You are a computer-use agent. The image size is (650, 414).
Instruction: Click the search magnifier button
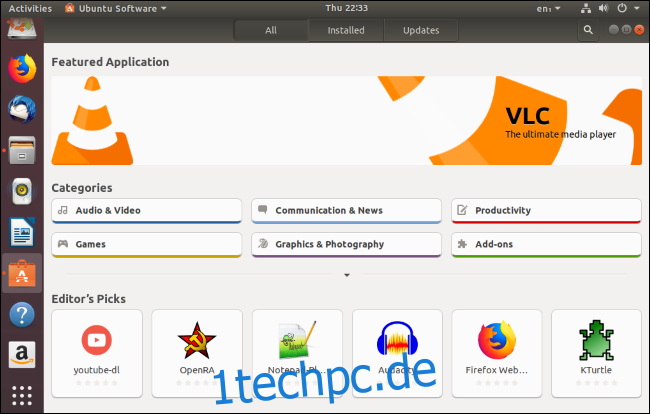tap(588, 30)
